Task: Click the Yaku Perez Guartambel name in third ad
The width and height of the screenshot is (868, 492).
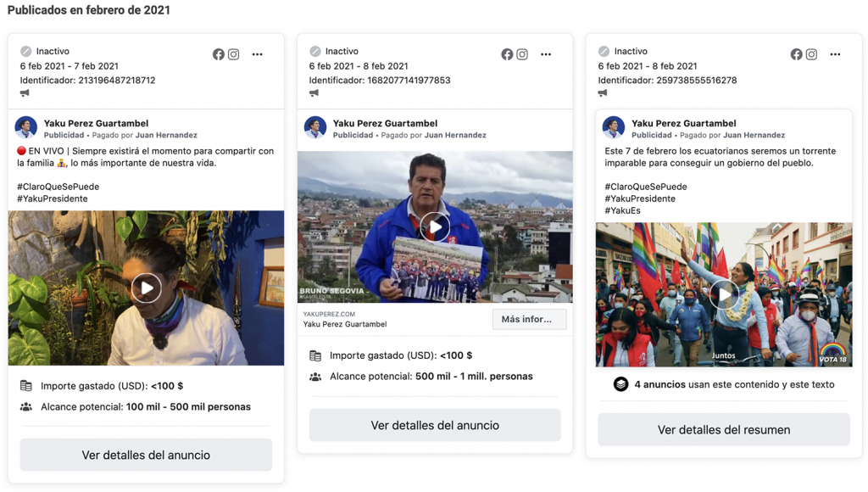Action: [683, 123]
